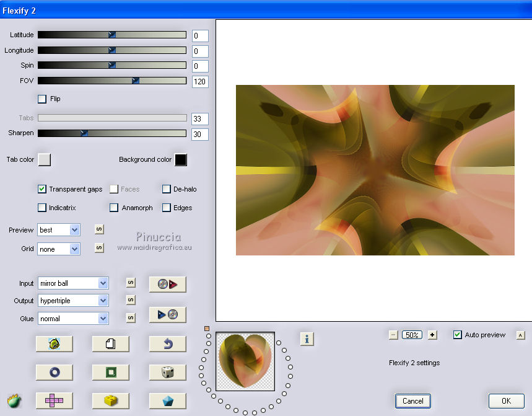
Task: Disable the Auto preview checkbox
Action: click(x=457, y=335)
